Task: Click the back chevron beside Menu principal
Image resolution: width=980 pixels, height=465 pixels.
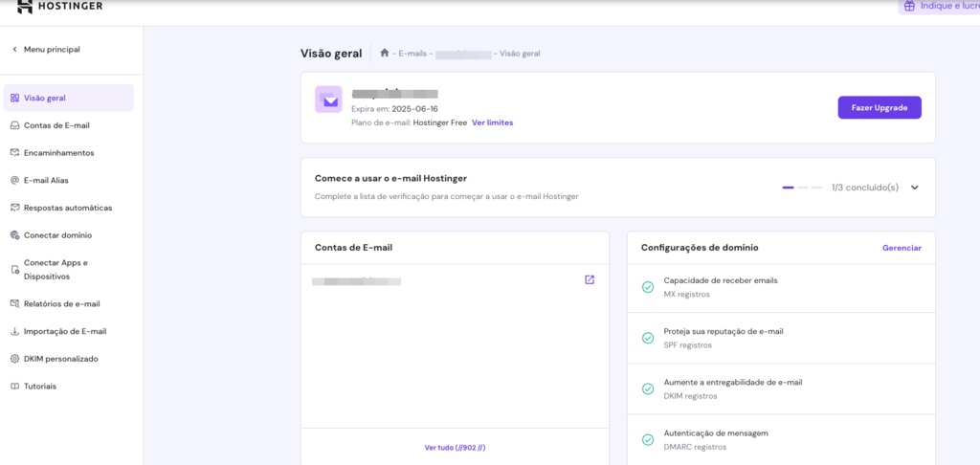Action: [14, 50]
